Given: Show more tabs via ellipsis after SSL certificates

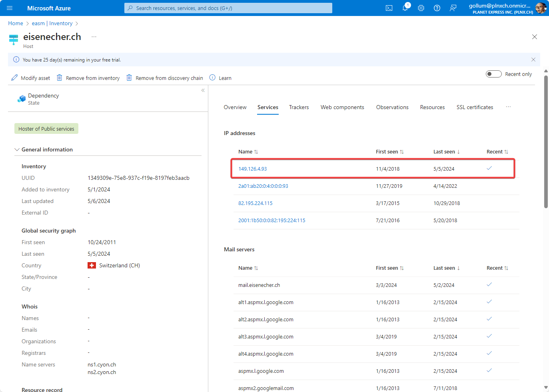Looking at the screenshot, I should tap(508, 107).
